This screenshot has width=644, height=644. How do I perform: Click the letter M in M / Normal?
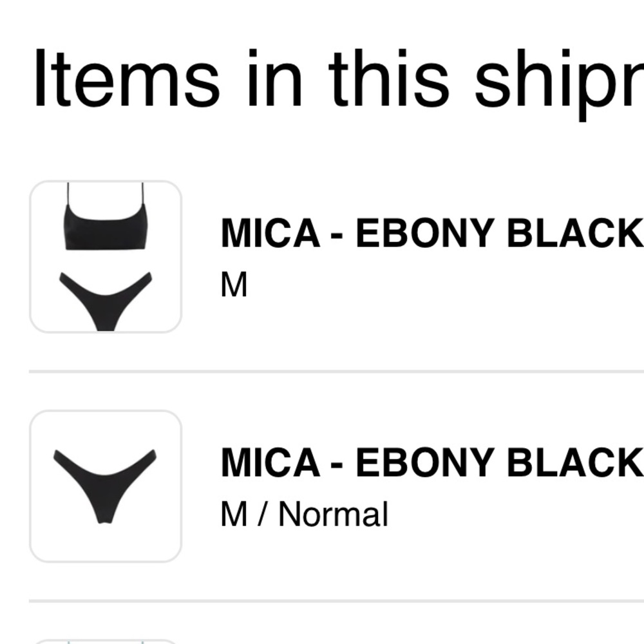pos(234,514)
